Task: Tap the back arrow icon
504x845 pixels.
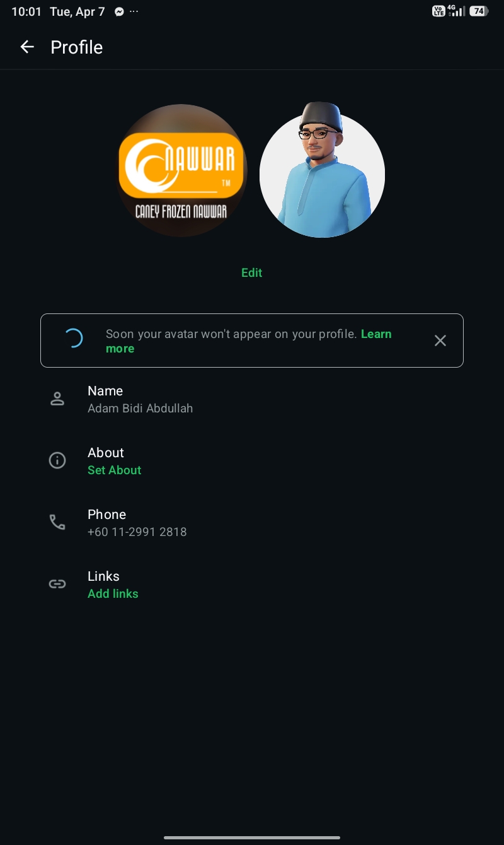Action: coord(26,47)
